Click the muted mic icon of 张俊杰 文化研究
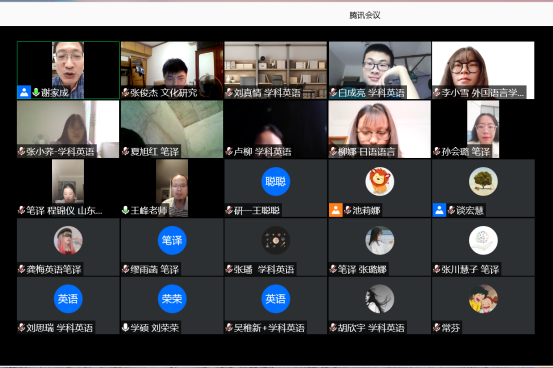This screenshot has height=368, width=553. click(x=126, y=93)
